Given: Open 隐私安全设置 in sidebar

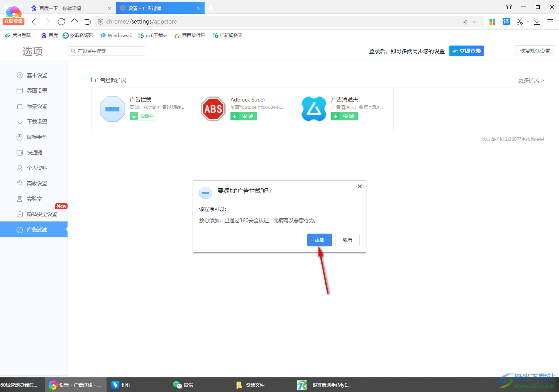Looking at the screenshot, I should click(x=34, y=214).
